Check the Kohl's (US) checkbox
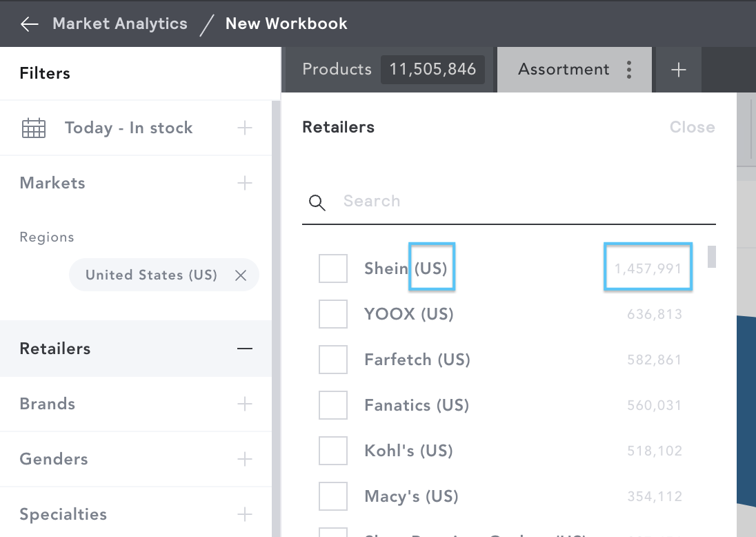Screen dimensions: 756x537 pos(333,451)
